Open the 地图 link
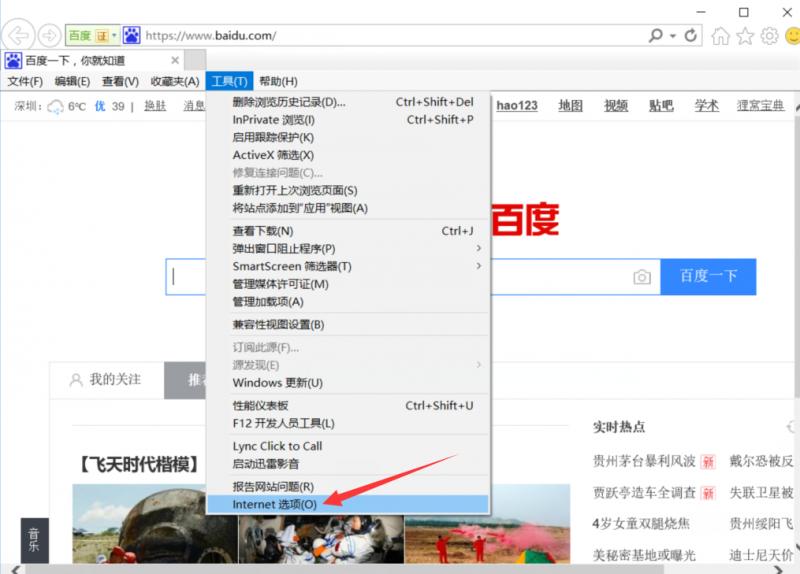Screen dimensions: 800x574 click(x=570, y=106)
